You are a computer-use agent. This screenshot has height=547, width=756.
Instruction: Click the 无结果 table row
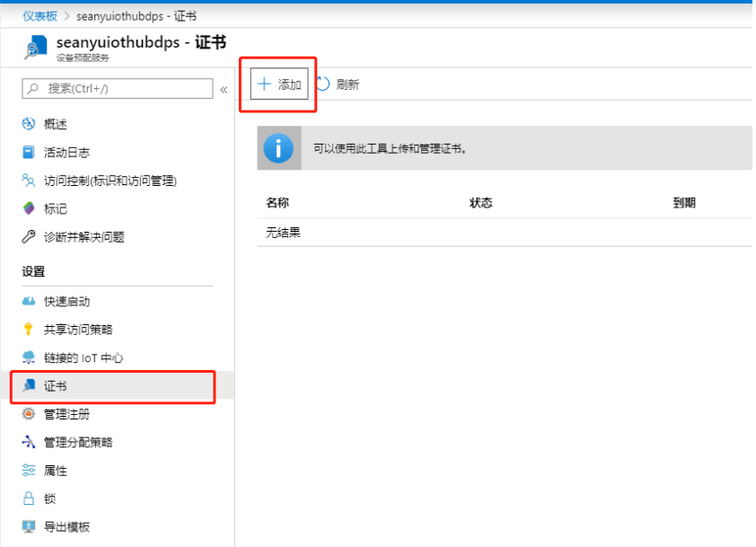click(505, 233)
